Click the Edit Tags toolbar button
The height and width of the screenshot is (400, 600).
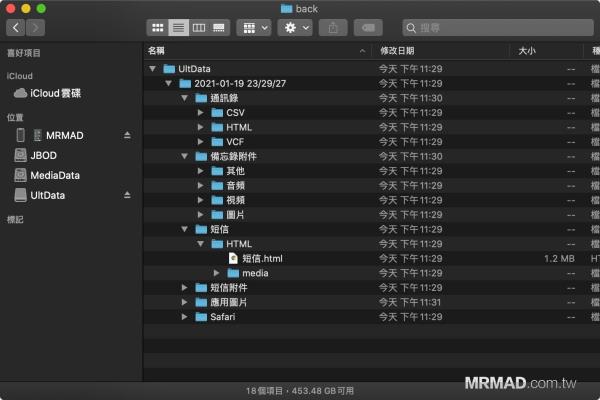pyautogui.click(x=368, y=28)
